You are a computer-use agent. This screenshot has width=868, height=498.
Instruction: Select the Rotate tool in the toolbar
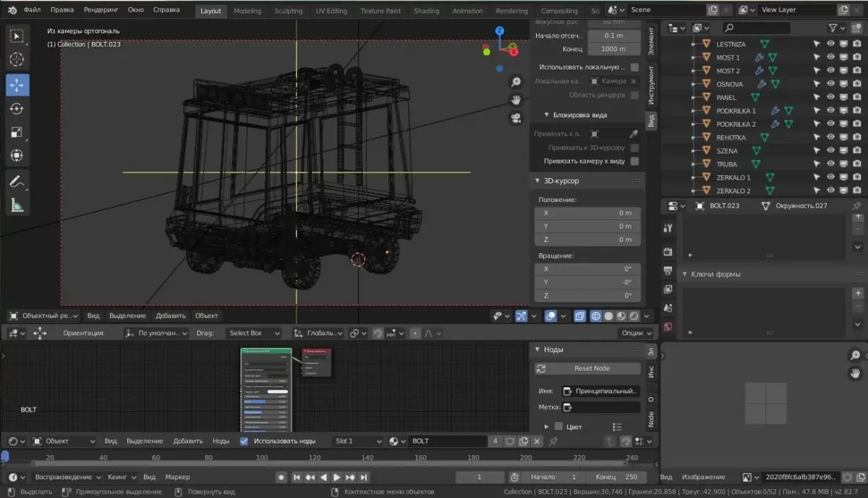click(17, 109)
